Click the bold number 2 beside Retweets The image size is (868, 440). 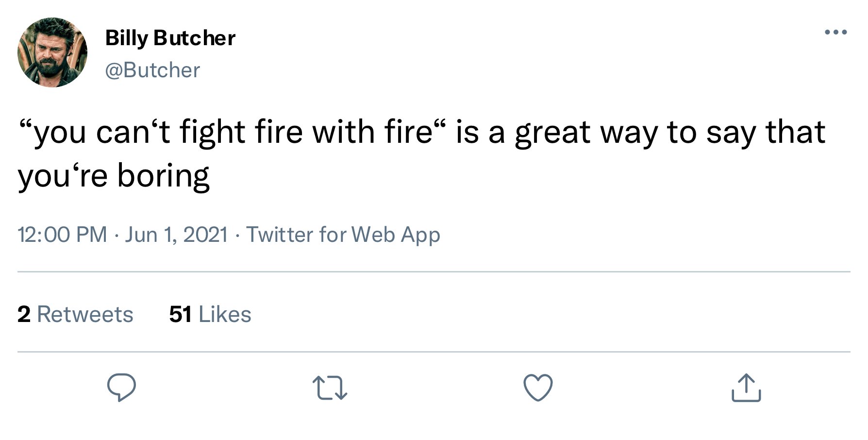[24, 314]
